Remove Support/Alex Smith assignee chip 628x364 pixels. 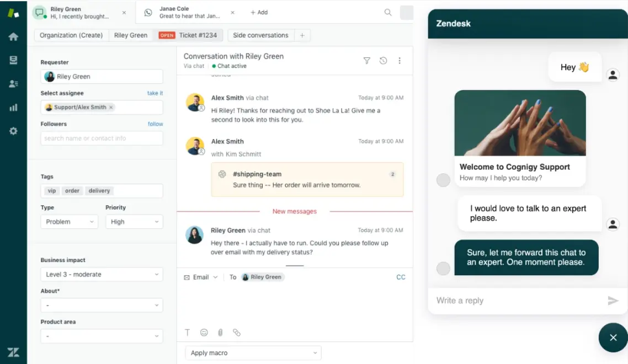[111, 108]
